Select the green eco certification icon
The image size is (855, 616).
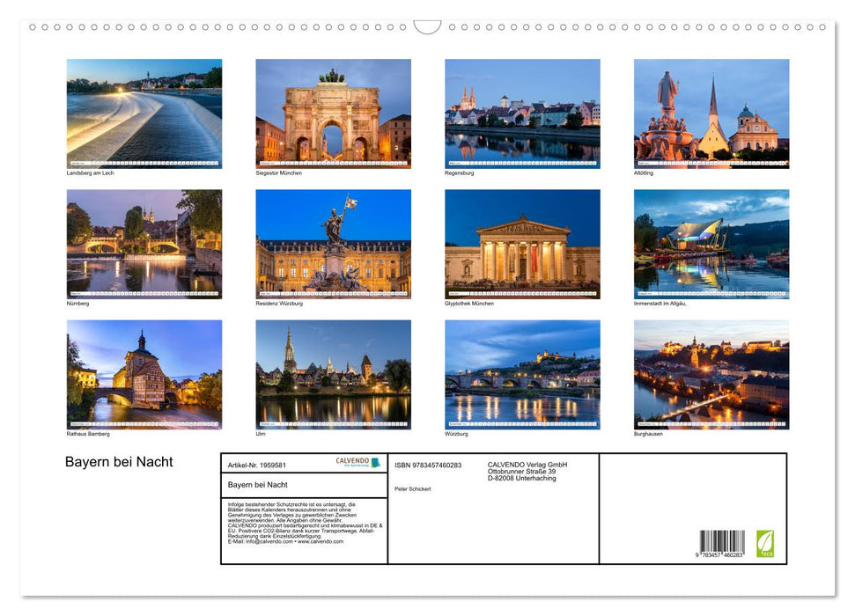click(765, 541)
